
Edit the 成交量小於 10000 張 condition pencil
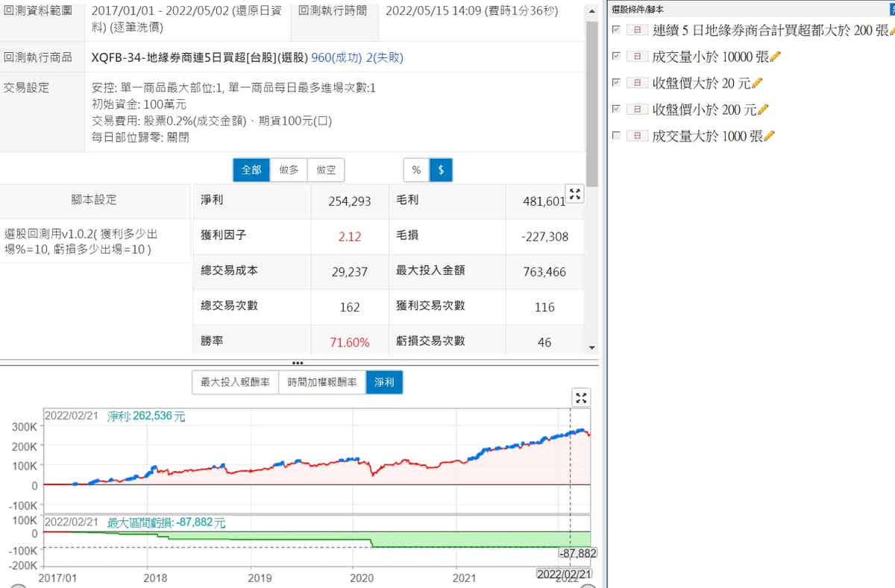point(775,57)
